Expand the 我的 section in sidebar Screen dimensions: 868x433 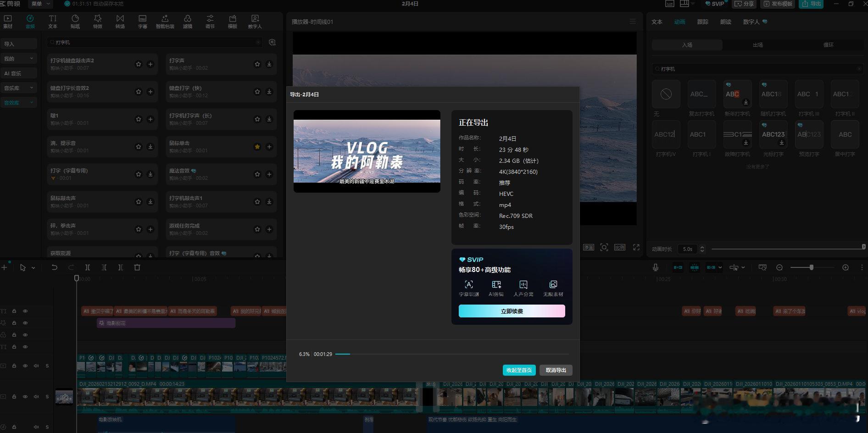pos(18,59)
